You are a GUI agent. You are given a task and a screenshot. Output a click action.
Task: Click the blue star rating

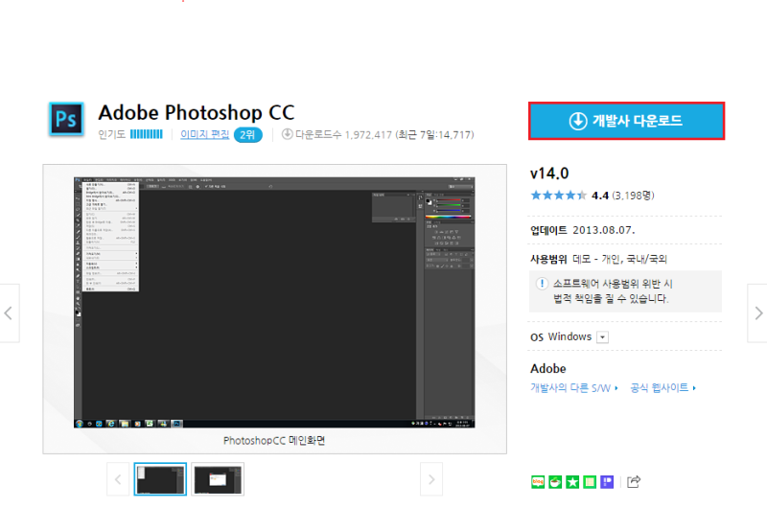558,196
